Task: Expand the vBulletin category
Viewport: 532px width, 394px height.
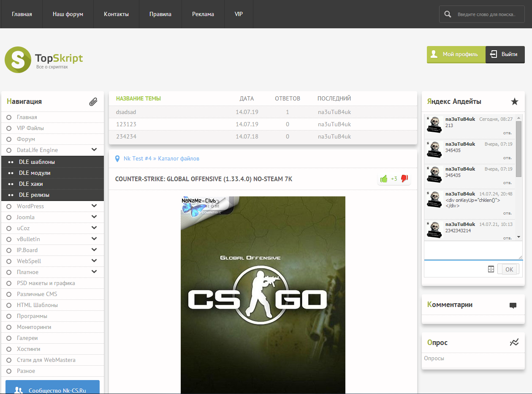Action: tap(94, 239)
